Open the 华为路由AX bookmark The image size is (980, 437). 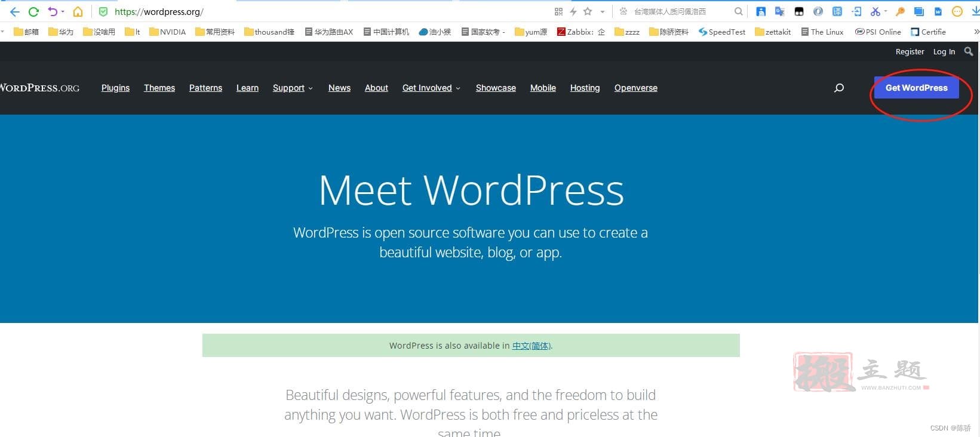[x=329, y=32]
